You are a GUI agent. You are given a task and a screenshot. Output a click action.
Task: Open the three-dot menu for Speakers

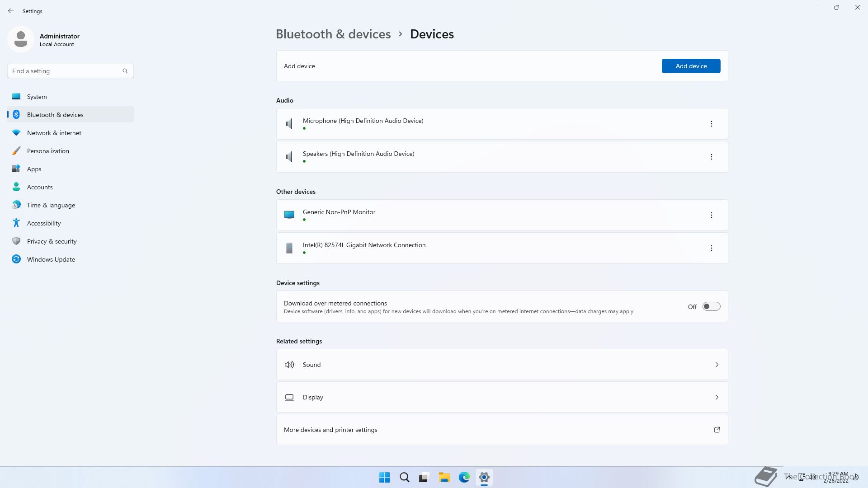tap(711, 157)
